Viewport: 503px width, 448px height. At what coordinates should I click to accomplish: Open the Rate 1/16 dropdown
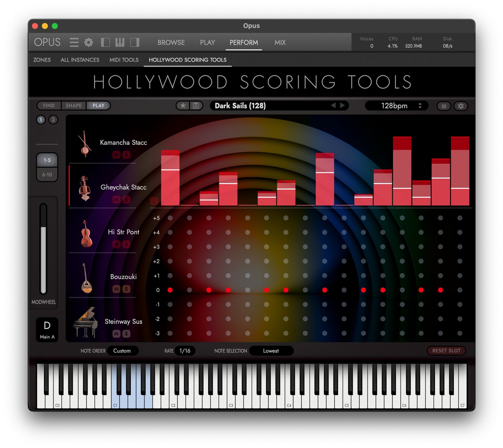point(185,351)
